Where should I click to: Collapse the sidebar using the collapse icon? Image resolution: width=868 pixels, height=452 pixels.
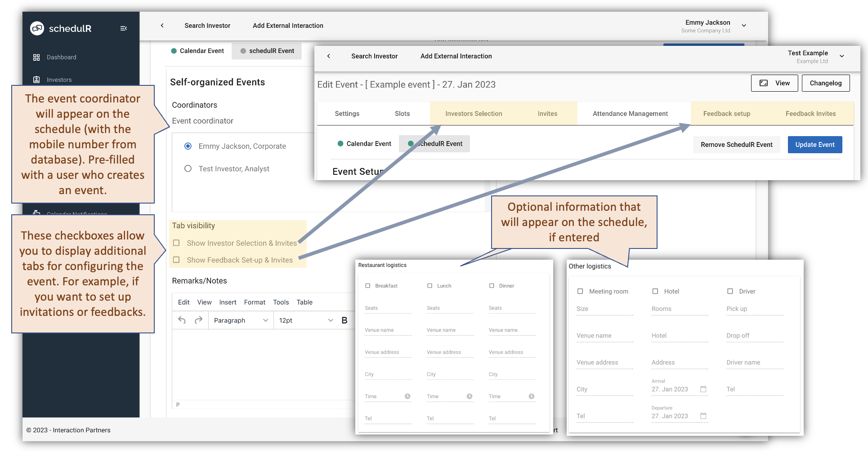click(124, 28)
